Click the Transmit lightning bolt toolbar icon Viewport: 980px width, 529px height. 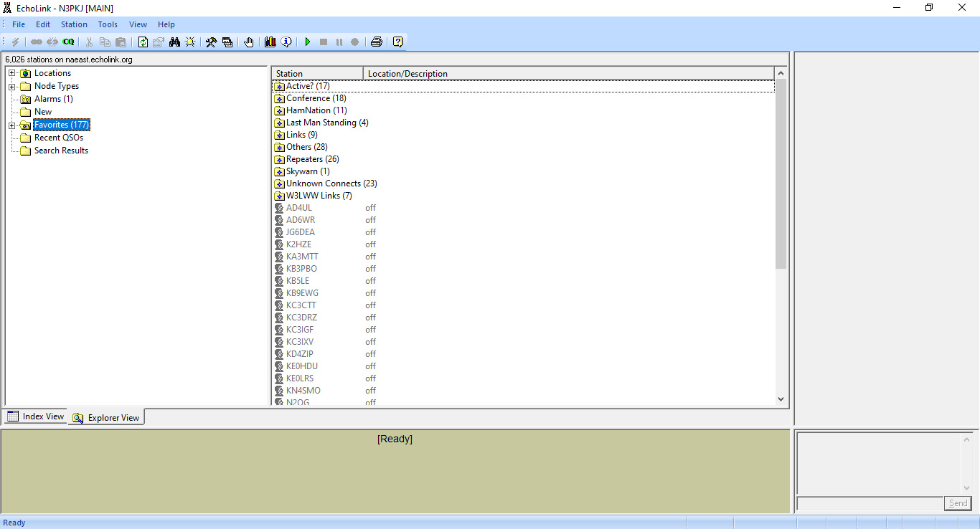tap(16, 42)
